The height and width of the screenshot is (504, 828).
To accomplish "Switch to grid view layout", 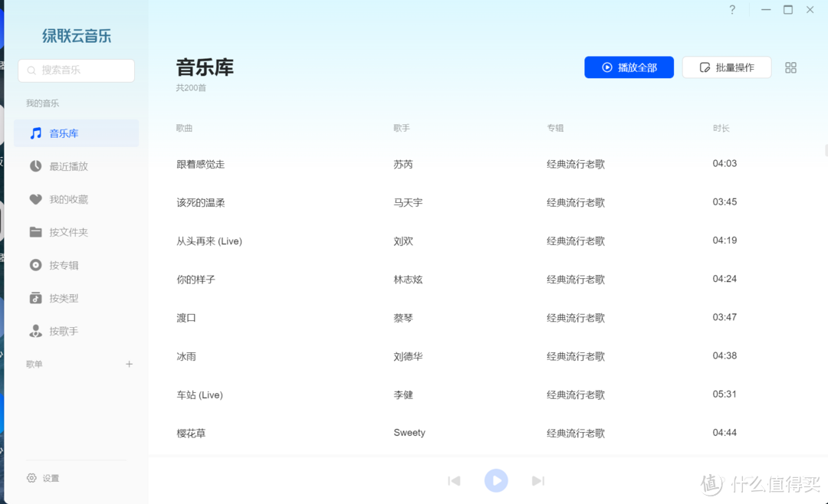I will click(790, 67).
